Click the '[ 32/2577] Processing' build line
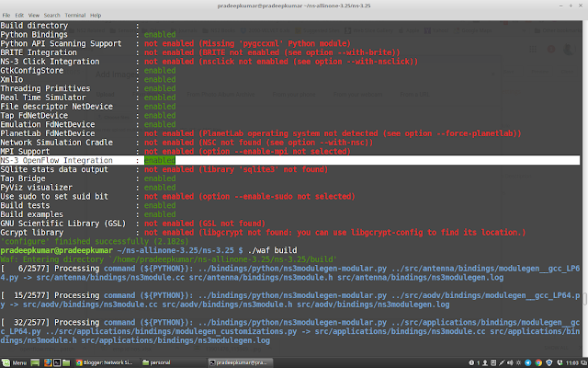 [x=290, y=331]
